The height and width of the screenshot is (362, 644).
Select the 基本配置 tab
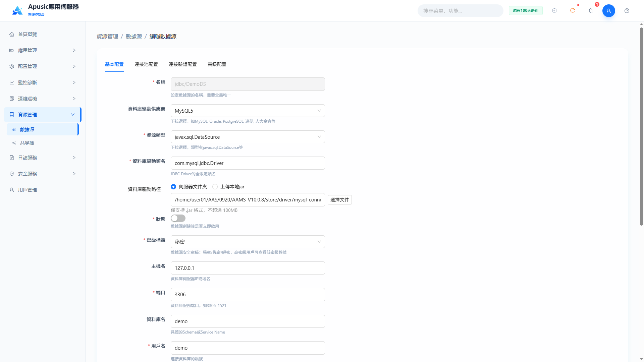(x=114, y=64)
